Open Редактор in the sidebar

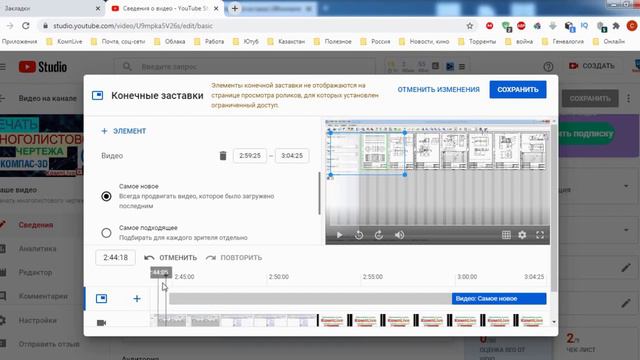pos(36,272)
